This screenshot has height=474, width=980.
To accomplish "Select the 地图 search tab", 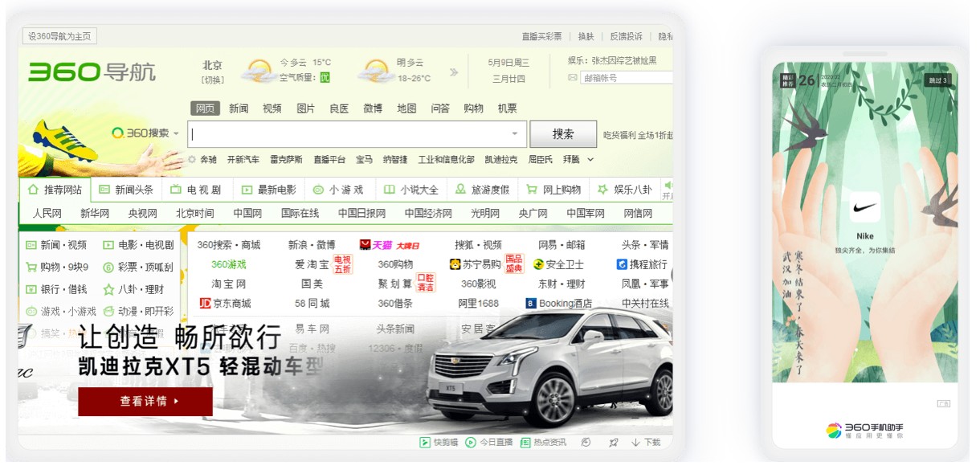I will click(x=406, y=108).
